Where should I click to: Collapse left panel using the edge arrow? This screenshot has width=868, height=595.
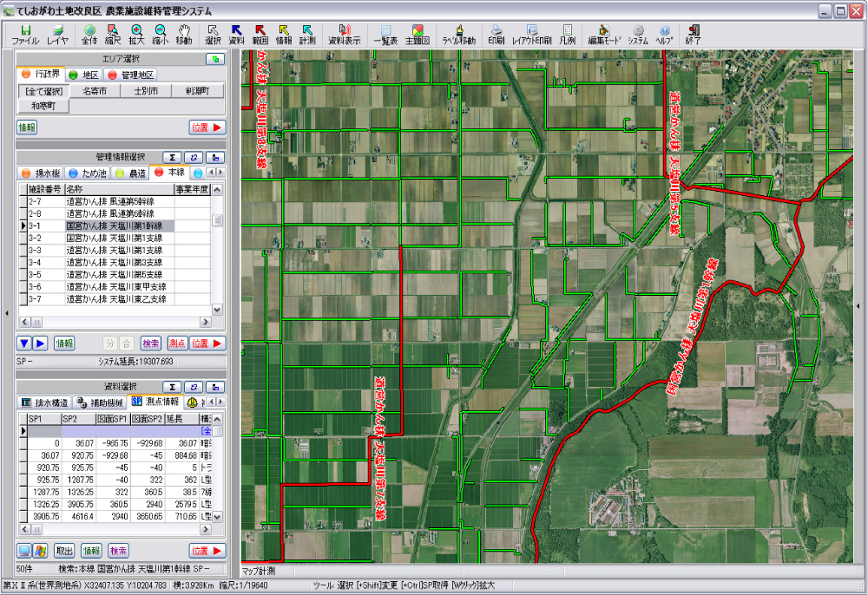[x=7, y=312]
